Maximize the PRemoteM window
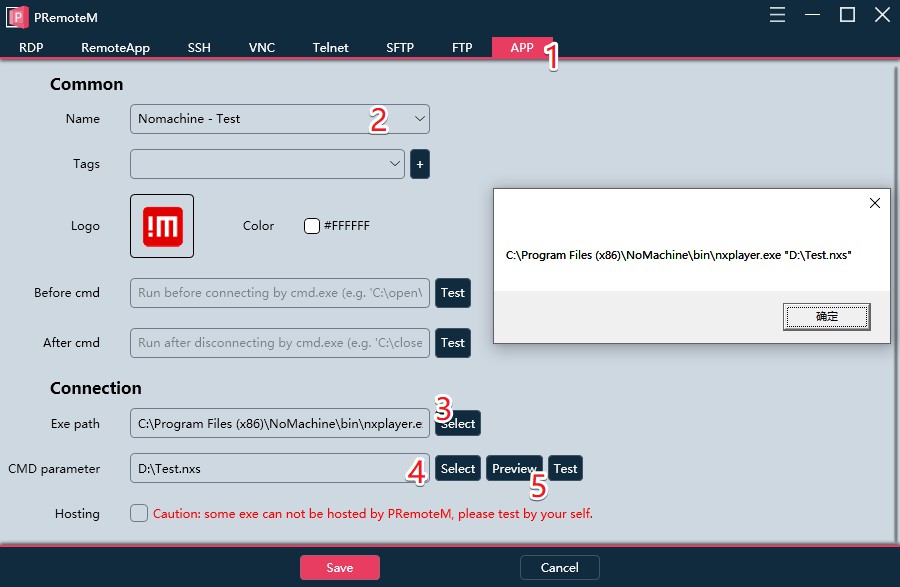This screenshot has height=587, width=900. point(847,14)
